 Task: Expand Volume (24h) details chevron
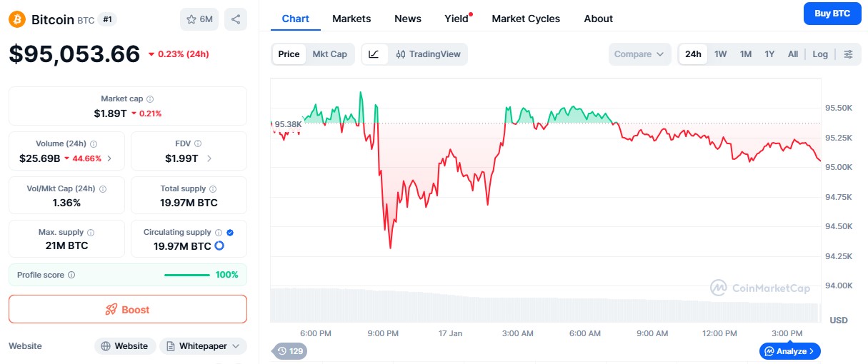coord(109,158)
